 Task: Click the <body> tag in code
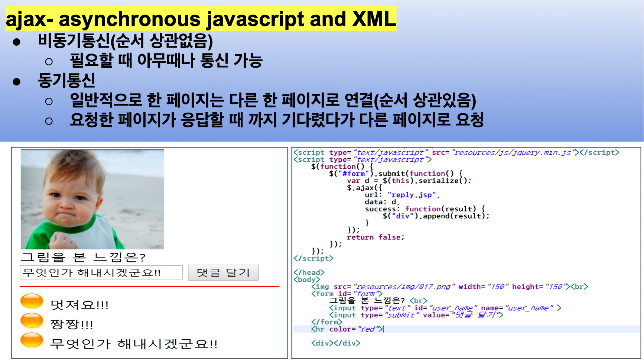tap(307, 279)
